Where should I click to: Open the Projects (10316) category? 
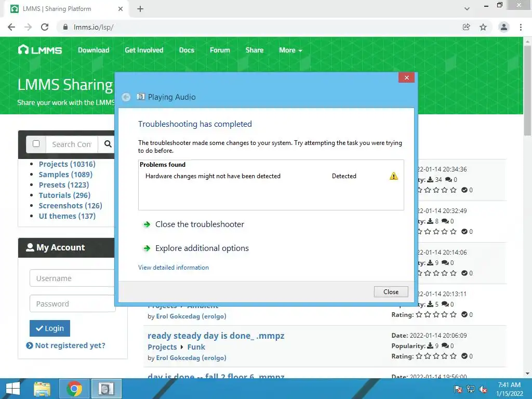(x=67, y=164)
